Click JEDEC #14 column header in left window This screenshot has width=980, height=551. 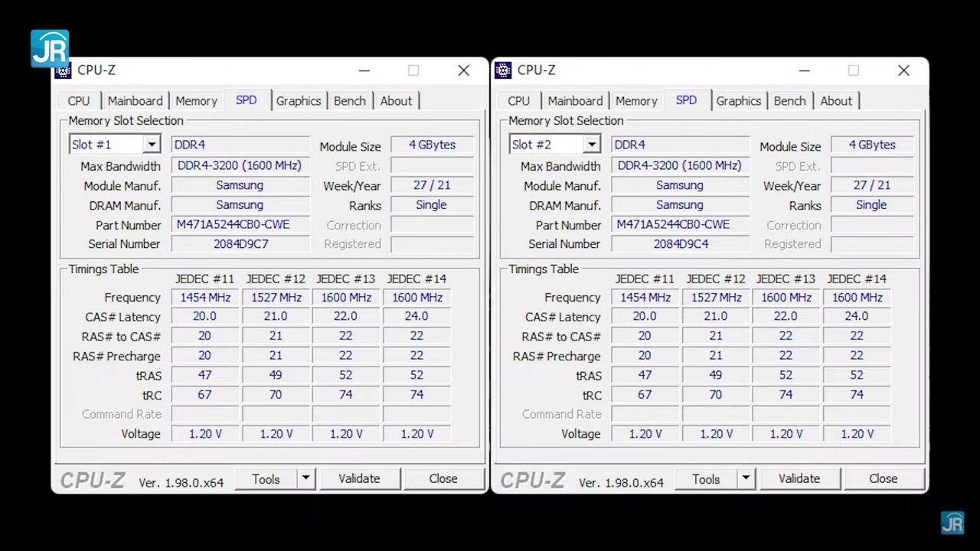(x=416, y=279)
